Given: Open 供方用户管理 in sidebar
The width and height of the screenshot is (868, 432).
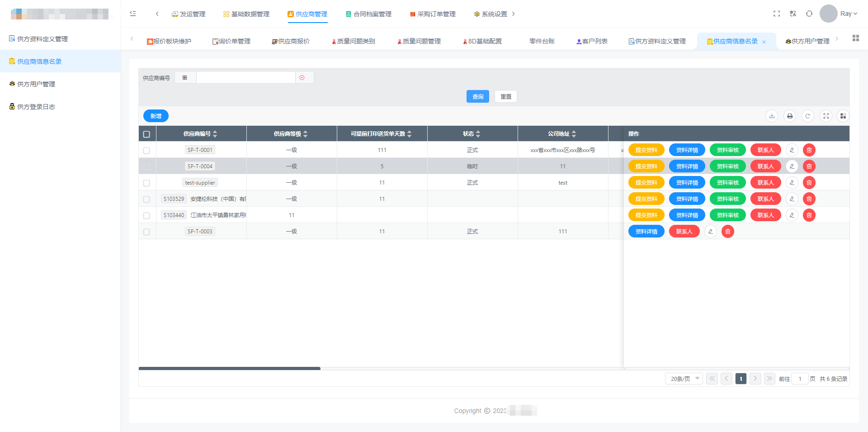Looking at the screenshot, I should pyautogui.click(x=60, y=84).
